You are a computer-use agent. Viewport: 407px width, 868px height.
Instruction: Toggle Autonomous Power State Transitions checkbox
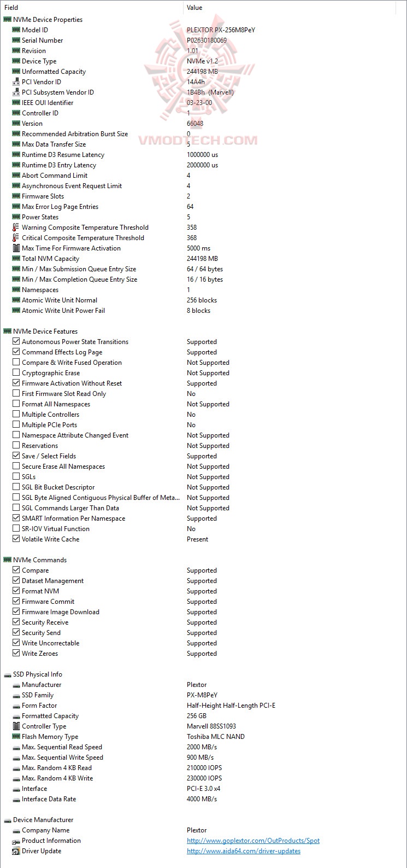[x=16, y=342]
